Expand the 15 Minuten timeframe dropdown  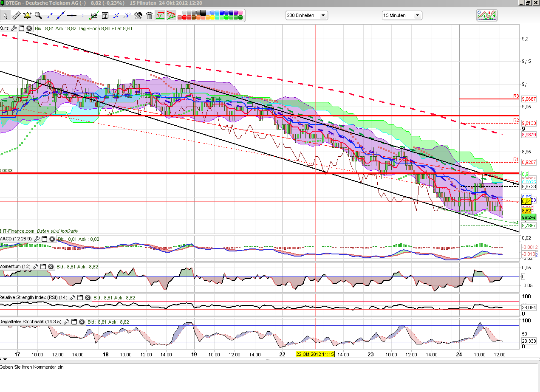(x=401, y=15)
